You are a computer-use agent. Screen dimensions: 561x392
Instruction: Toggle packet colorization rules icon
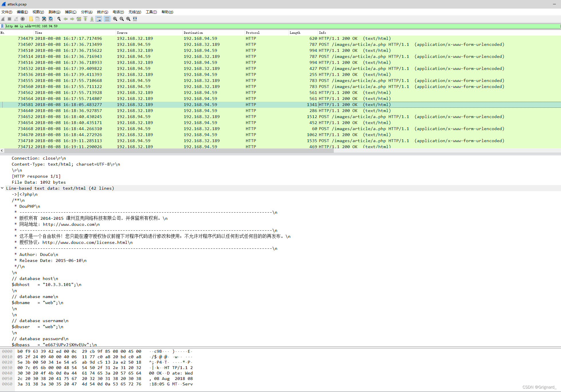click(107, 19)
